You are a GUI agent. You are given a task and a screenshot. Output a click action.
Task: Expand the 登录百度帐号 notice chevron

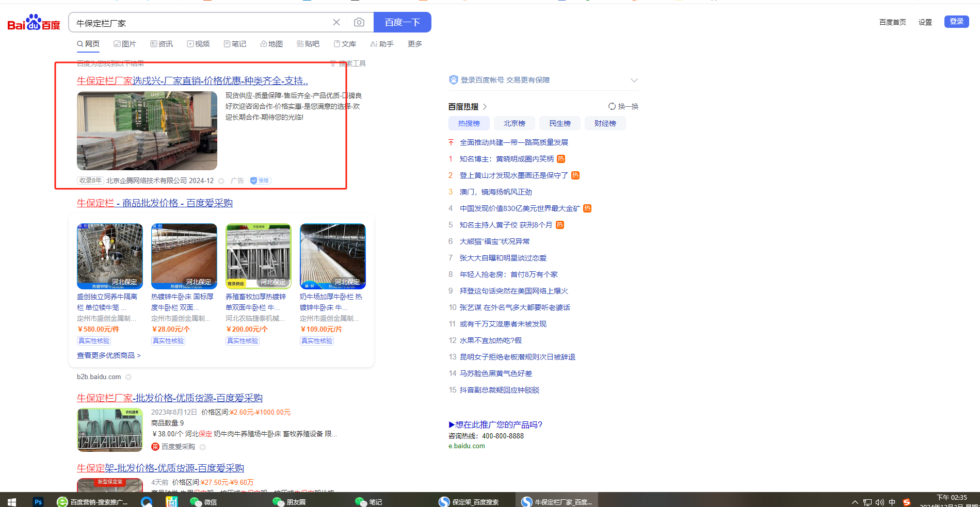point(634,80)
